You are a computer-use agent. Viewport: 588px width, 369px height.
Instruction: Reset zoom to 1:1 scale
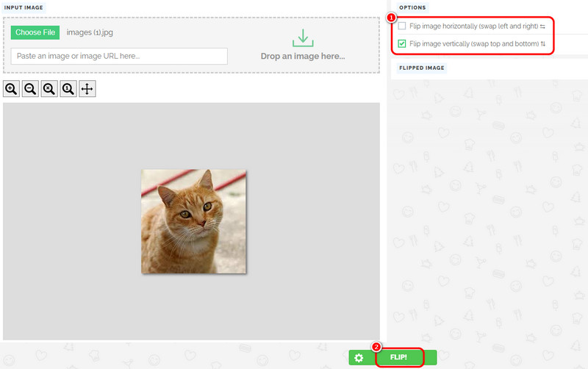68,89
